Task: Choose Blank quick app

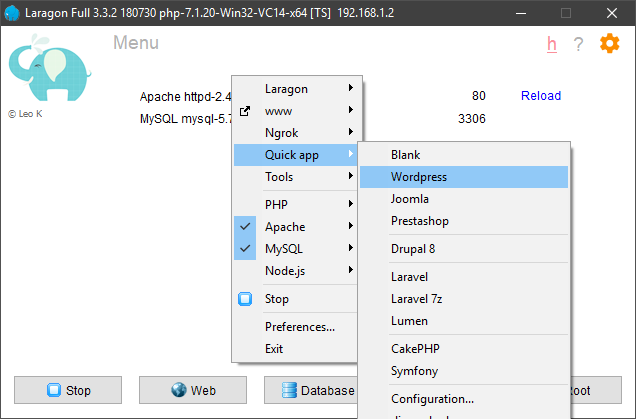Action: pyautogui.click(x=464, y=155)
